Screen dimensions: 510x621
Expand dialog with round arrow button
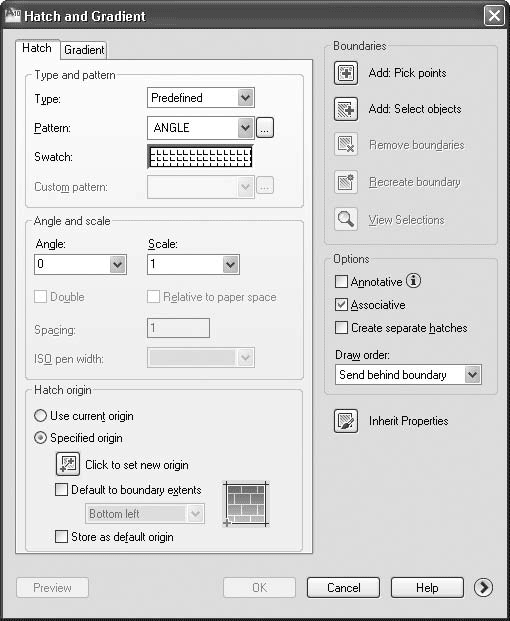[483, 587]
